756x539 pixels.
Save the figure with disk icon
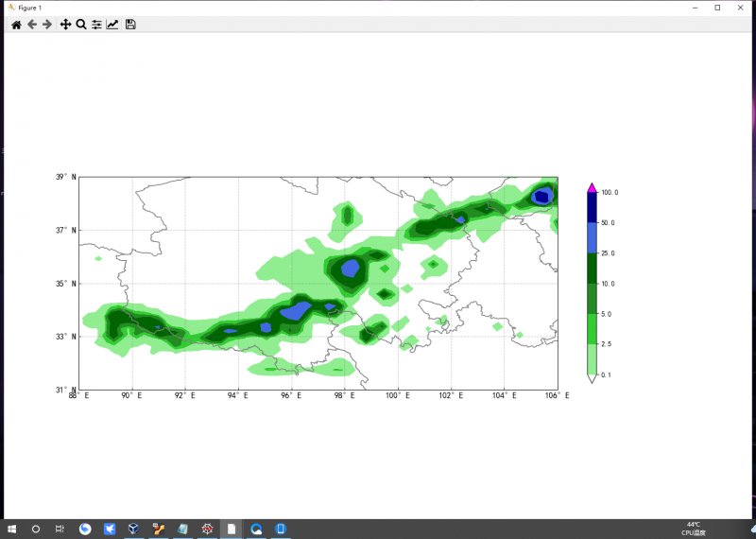click(x=130, y=25)
